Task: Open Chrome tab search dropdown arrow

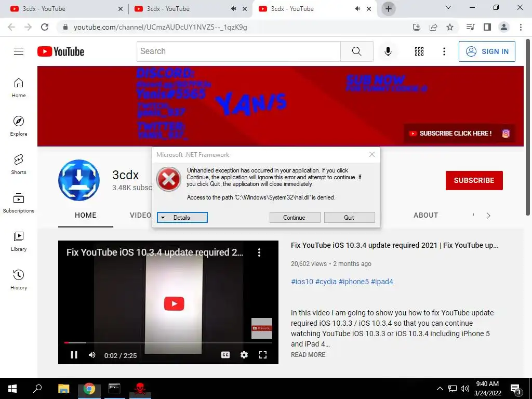Action: [x=448, y=7]
